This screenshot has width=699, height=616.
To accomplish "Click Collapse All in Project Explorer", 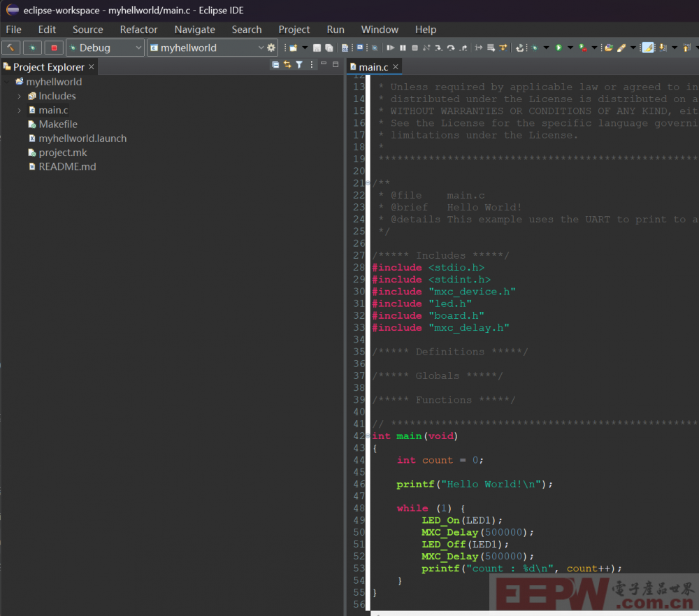I will tap(275, 65).
